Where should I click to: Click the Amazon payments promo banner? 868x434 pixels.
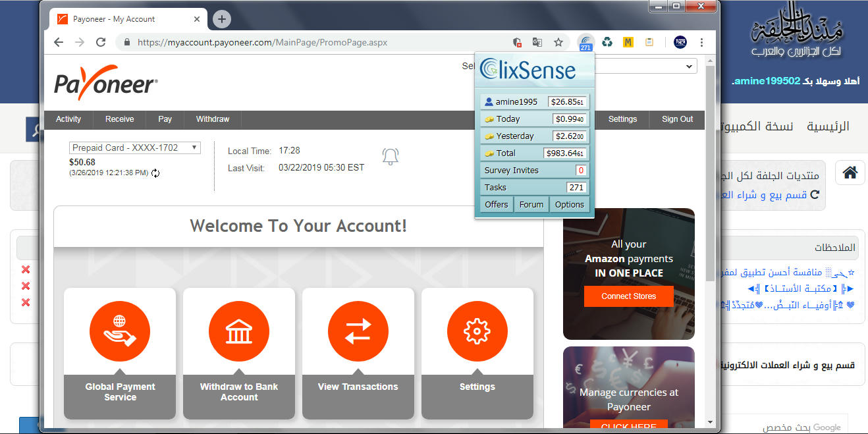[629, 273]
